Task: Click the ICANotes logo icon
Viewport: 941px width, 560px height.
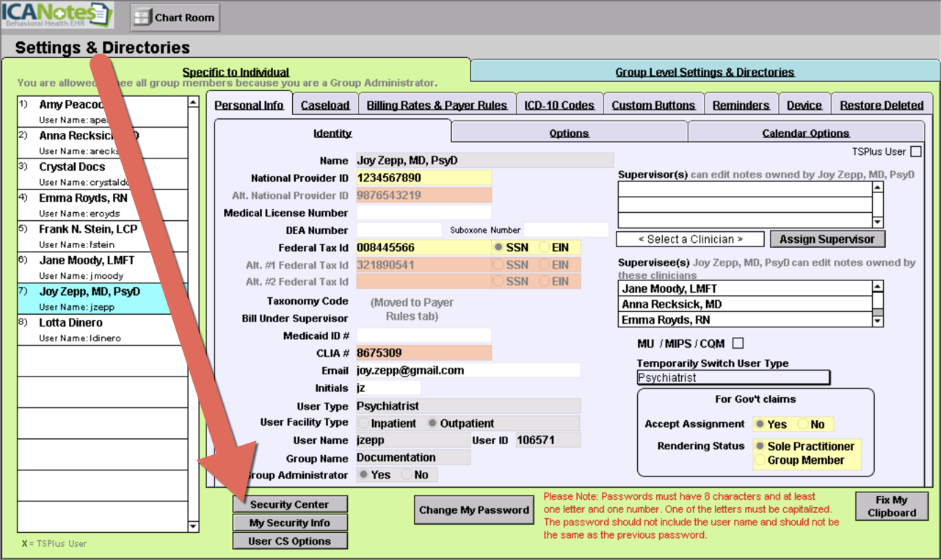Action: tap(57, 15)
